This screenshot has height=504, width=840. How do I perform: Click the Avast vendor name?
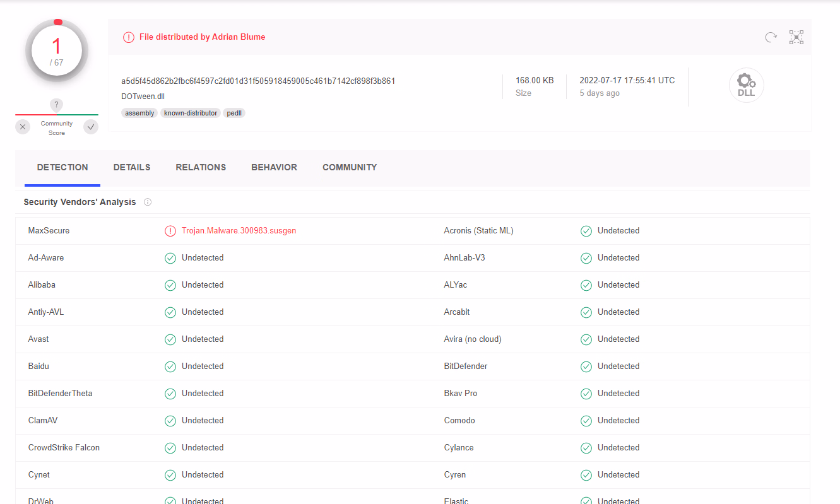pyautogui.click(x=38, y=339)
